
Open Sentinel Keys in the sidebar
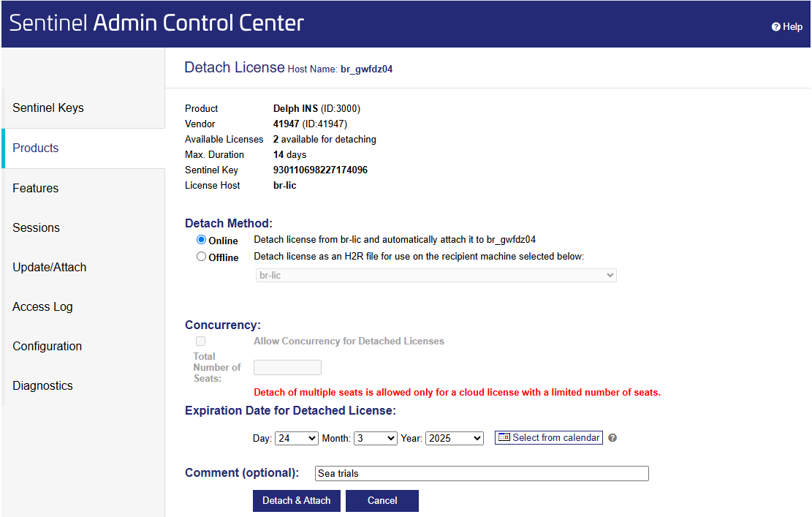tap(48, 108)
